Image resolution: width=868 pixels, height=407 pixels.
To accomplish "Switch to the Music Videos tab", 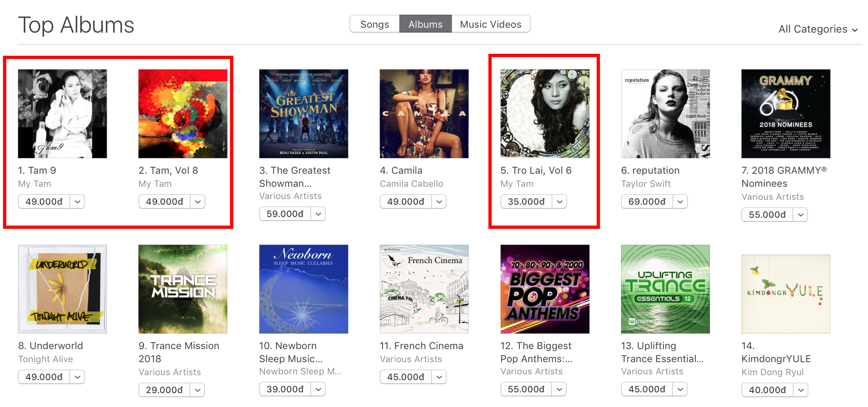I will coord(491,24).
